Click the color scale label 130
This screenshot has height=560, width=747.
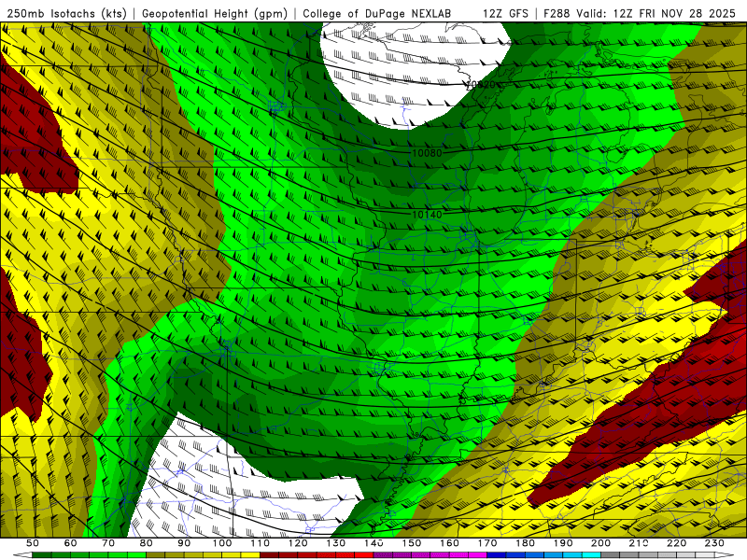click(x=336, y=543)
